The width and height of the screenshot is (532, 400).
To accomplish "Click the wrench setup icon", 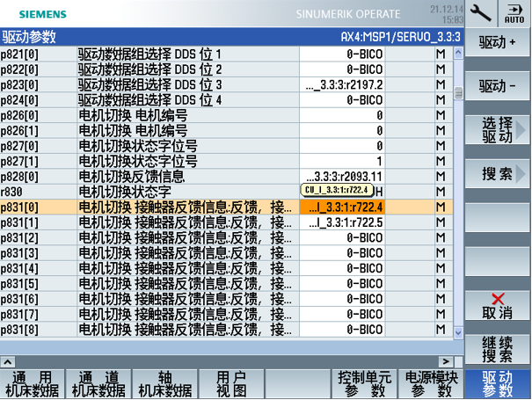I will tap(481, 13).
